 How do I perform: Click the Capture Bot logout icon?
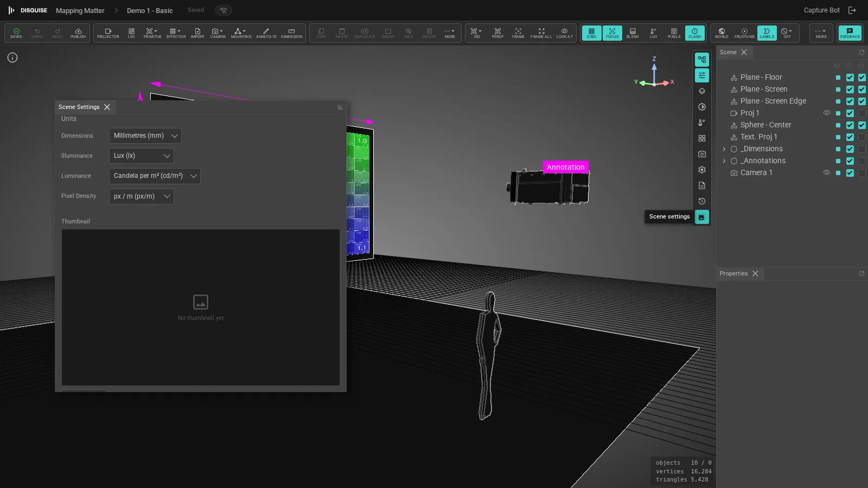[x=852, y=10]
